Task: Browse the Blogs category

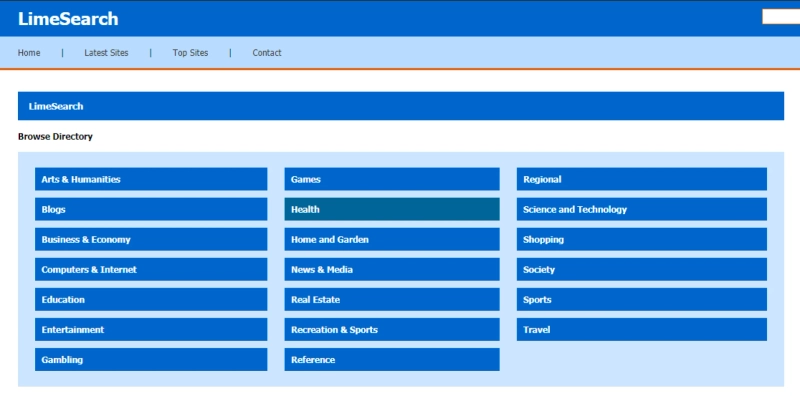Action: click(151, 209)
